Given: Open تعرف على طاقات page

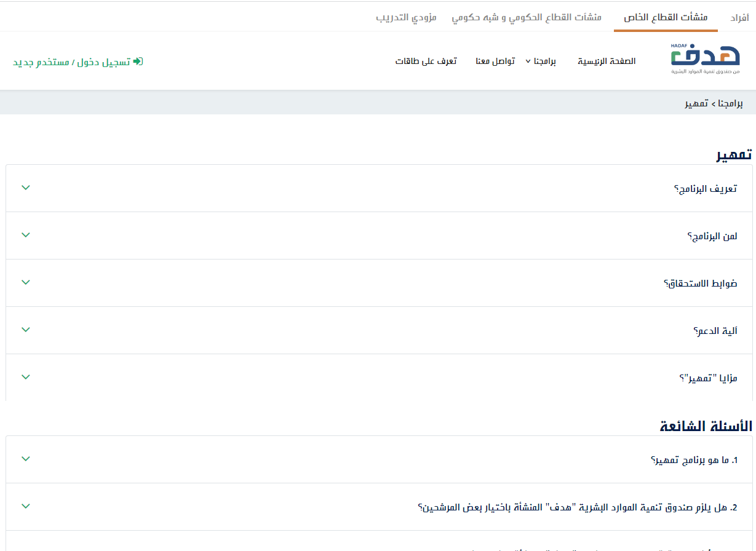Looking at the screenshot, I should click(426, 61).
